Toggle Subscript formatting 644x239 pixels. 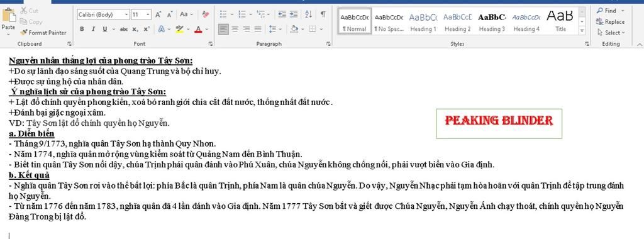(135, 29)
